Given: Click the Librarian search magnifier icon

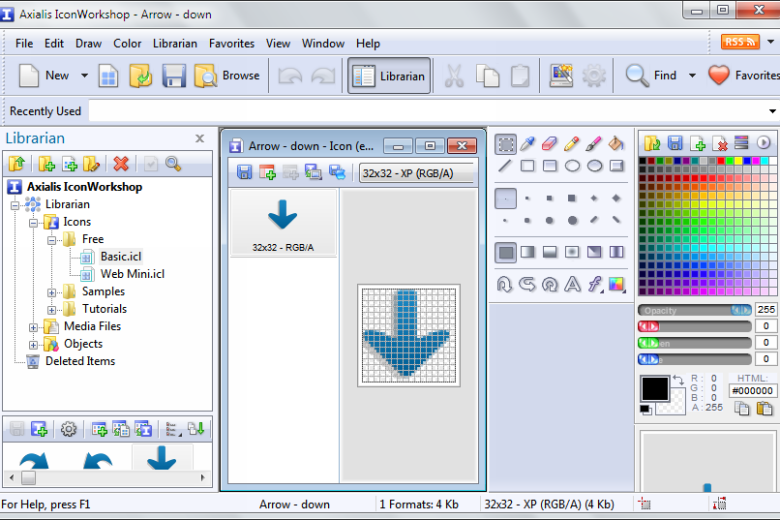Looking at the screenshot, I should (x=173, y=164).
